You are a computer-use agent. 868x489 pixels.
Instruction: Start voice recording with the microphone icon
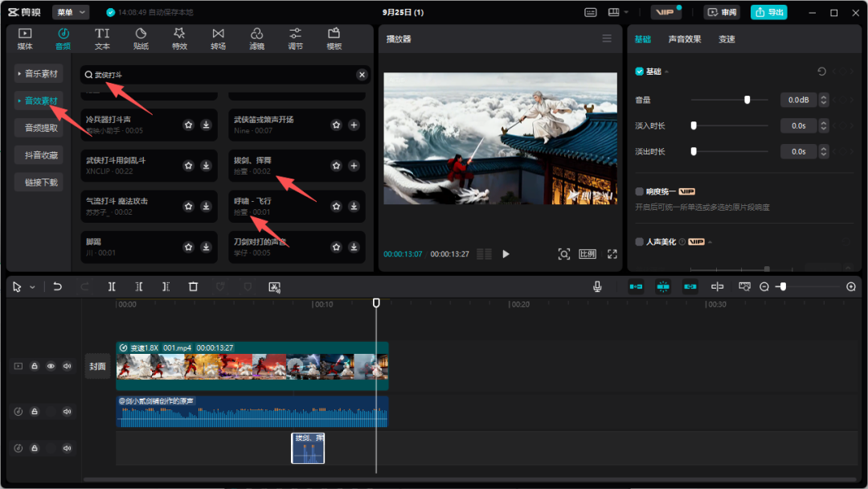click(597, 286)
